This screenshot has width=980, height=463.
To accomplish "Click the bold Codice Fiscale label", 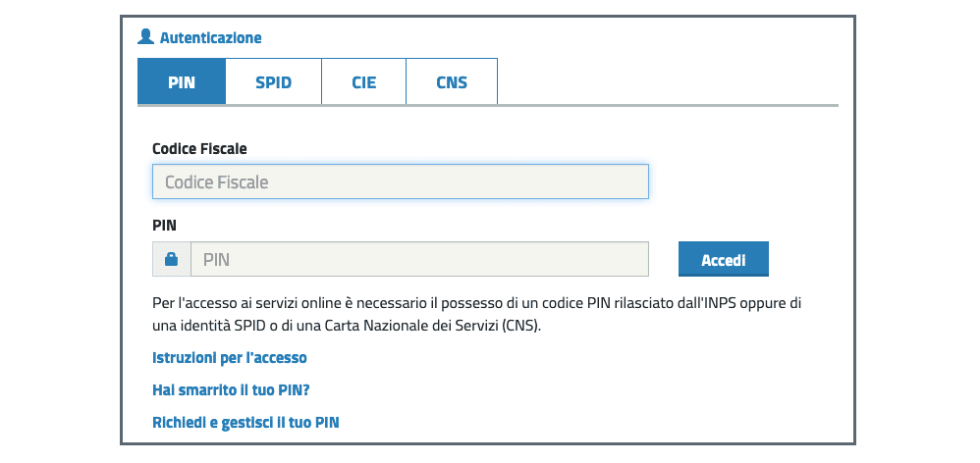I will click(x=199, y=148).
